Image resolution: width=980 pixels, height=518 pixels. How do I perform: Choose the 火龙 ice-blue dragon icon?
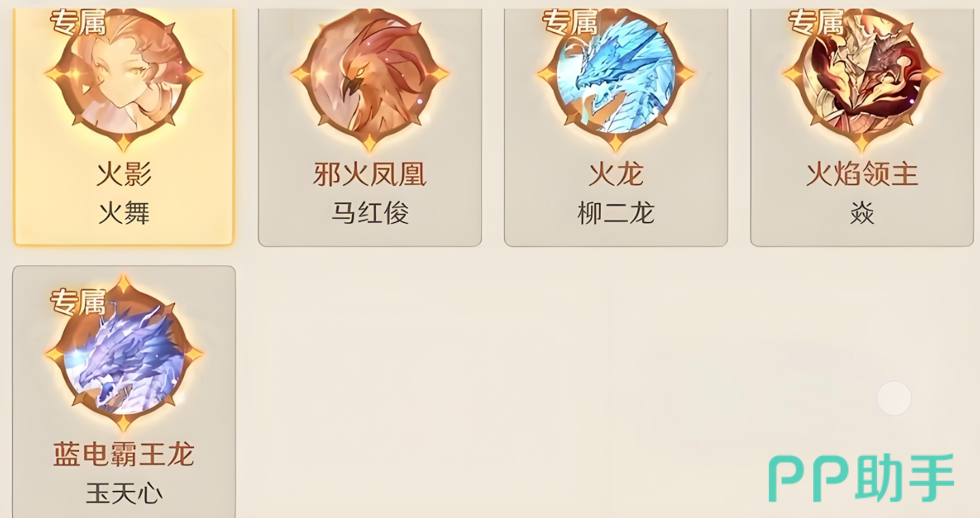tap(616, 75)
